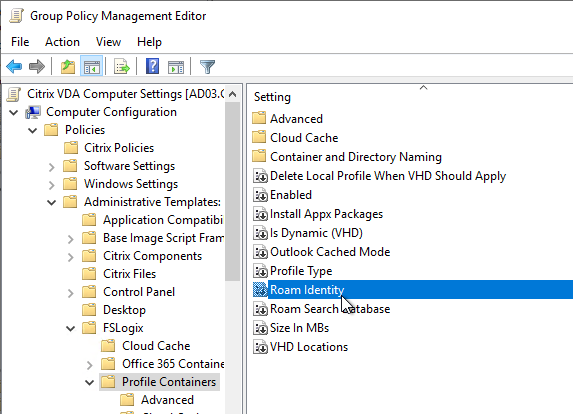Click the Export List toolbar icon
The height and width of the screenshot is (414, 573).
coord(122,67)
